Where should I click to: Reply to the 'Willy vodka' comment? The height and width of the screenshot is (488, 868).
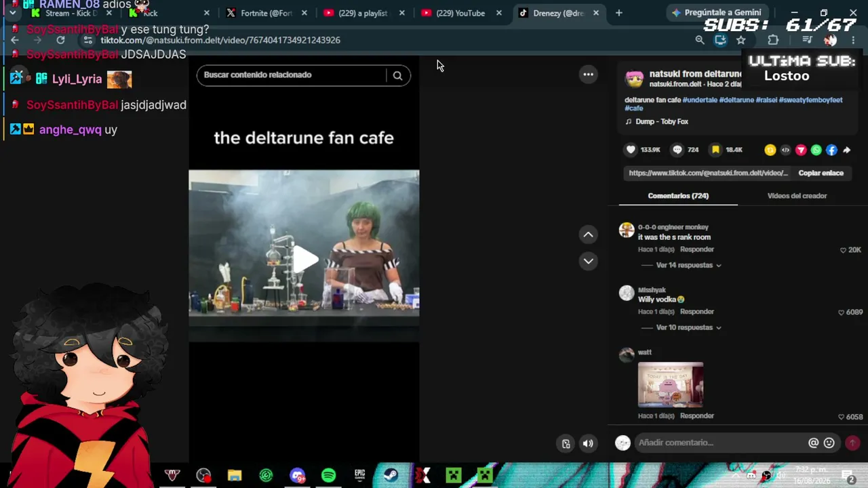point(697,312)
